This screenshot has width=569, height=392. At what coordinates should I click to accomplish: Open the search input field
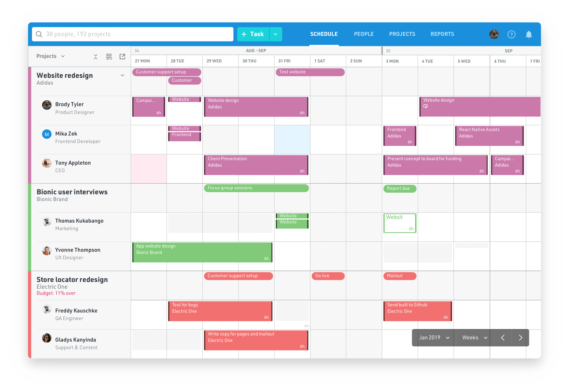tap(133, 34)
